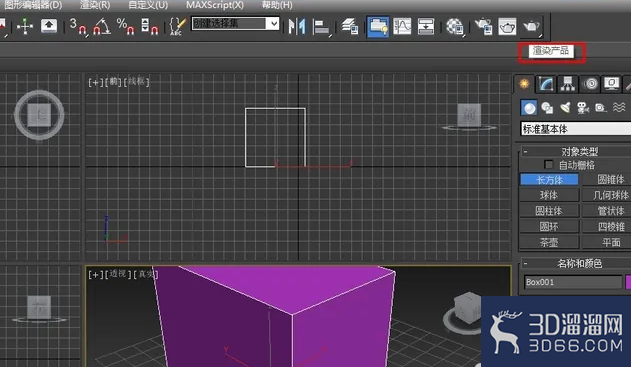Collapse the Object Type rollout
Viewport: 631px width, 367px height.
[525, 152]
